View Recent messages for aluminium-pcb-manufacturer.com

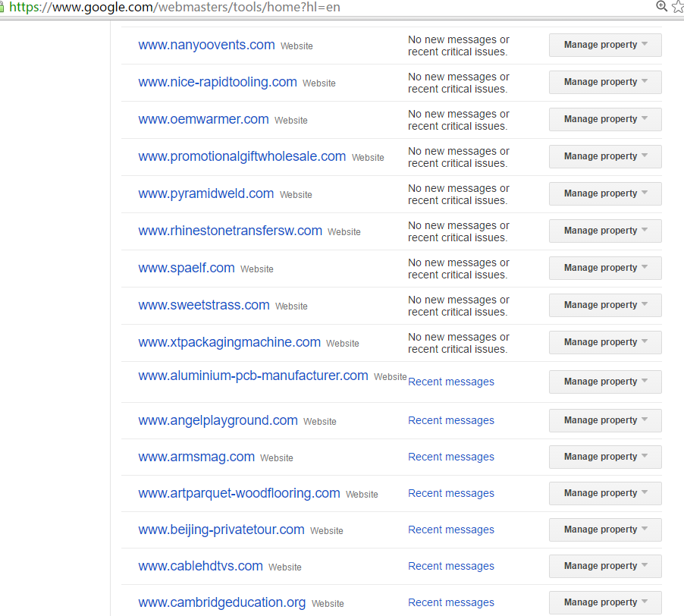pyautogui.click(x=451, y=382)
